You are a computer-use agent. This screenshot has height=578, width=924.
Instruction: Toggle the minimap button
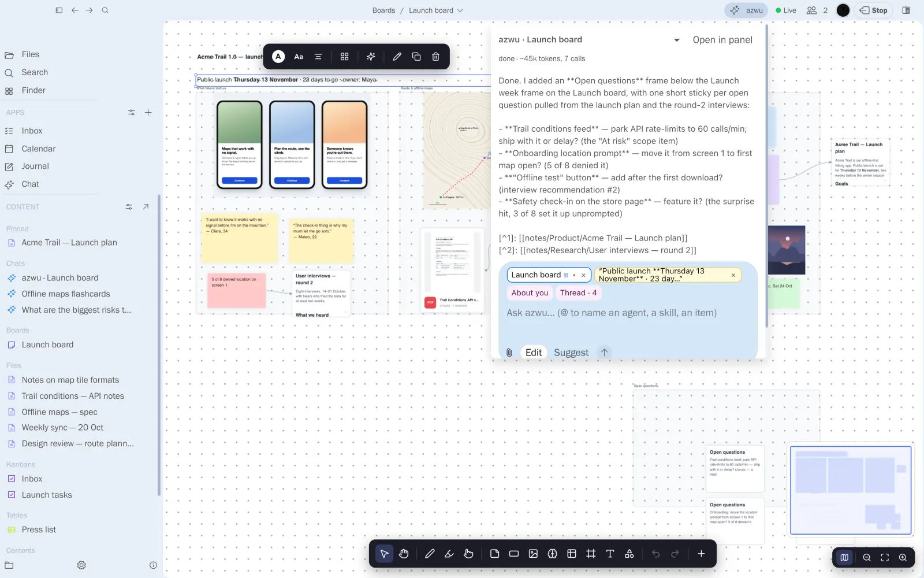coord(844,558)
